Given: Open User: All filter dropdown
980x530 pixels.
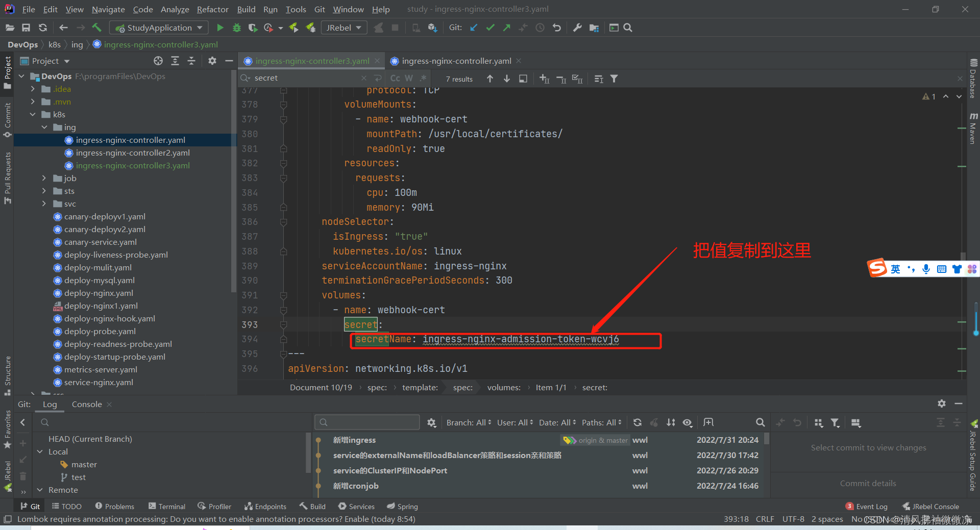Looking at the screenshot, I should click(x=515, y=422).
